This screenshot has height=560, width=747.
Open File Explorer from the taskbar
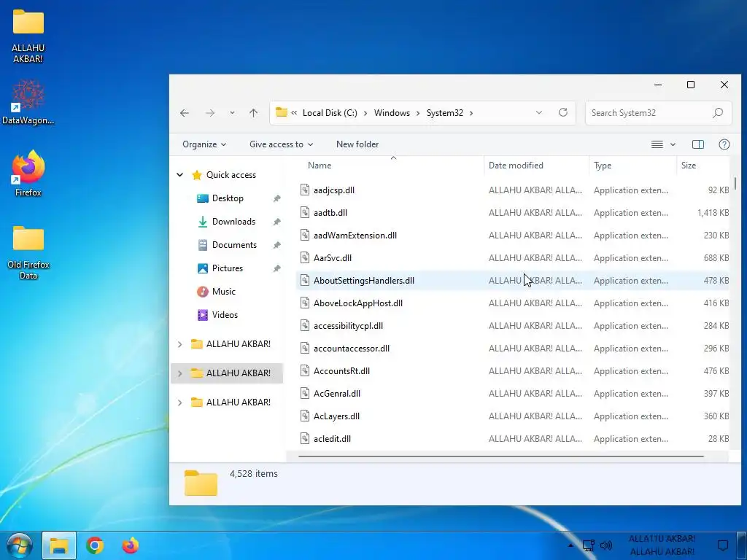[x=59, y=545]
